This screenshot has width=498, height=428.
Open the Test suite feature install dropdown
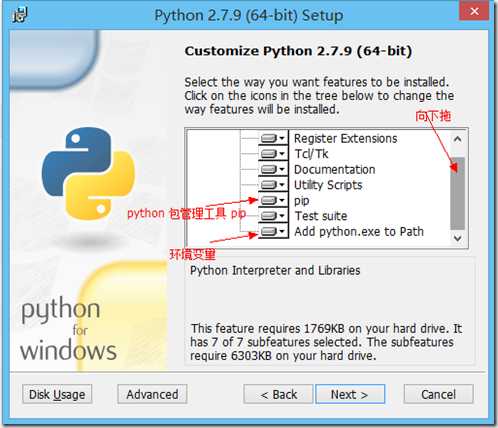click(x=273, y=216)
